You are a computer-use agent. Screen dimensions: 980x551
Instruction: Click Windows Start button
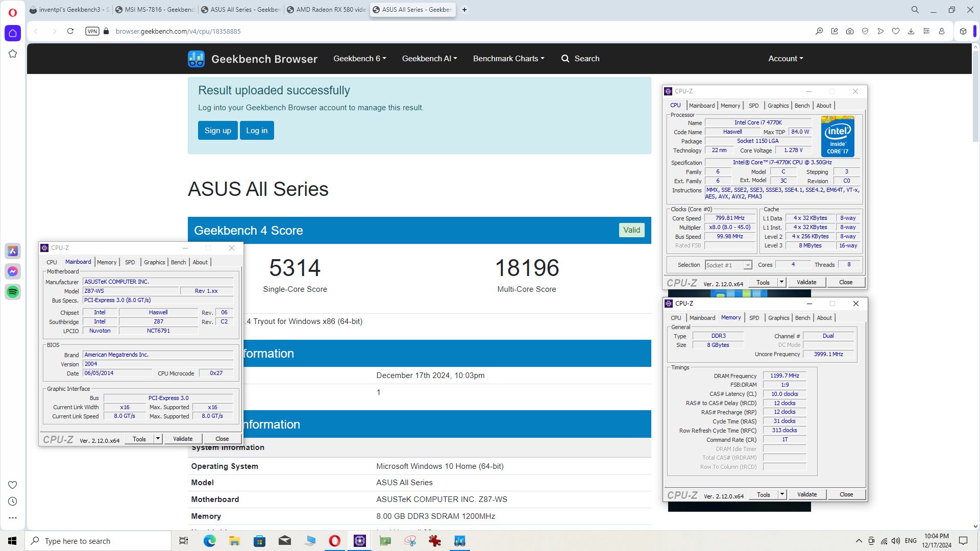tap(12, 541)
